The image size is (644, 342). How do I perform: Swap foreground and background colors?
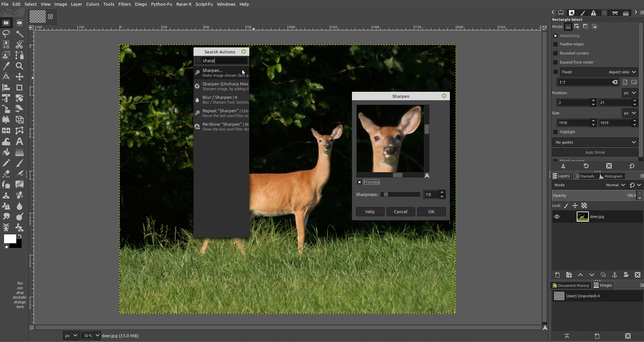coord(20,236)
